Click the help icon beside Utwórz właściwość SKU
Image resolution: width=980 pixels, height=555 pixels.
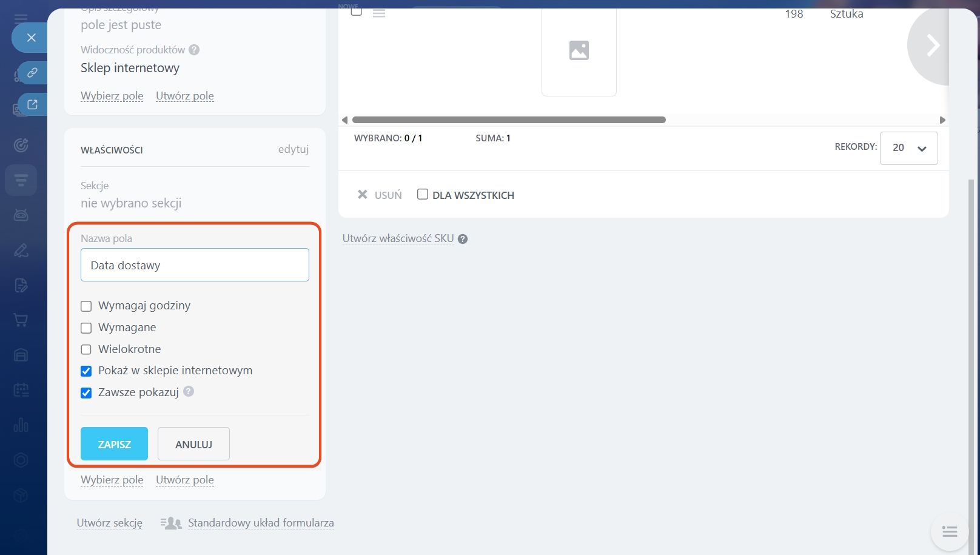tap(463, 239)
